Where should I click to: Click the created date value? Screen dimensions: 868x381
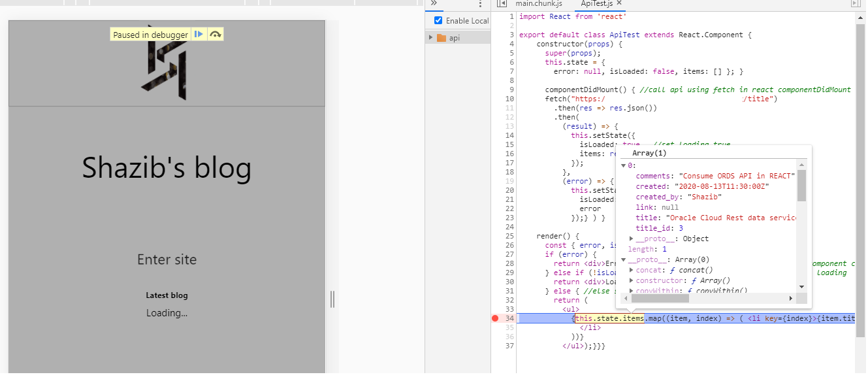click(x=721, y=186)
